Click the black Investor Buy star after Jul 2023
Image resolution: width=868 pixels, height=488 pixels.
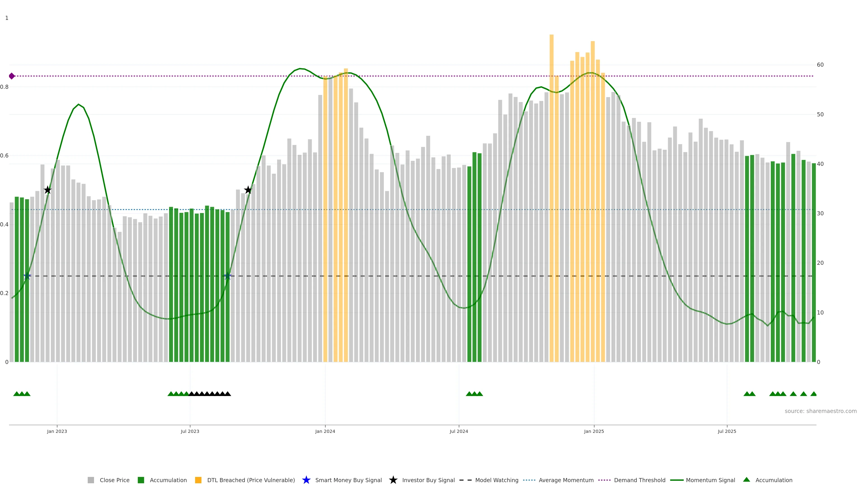(x=248, y=190)
